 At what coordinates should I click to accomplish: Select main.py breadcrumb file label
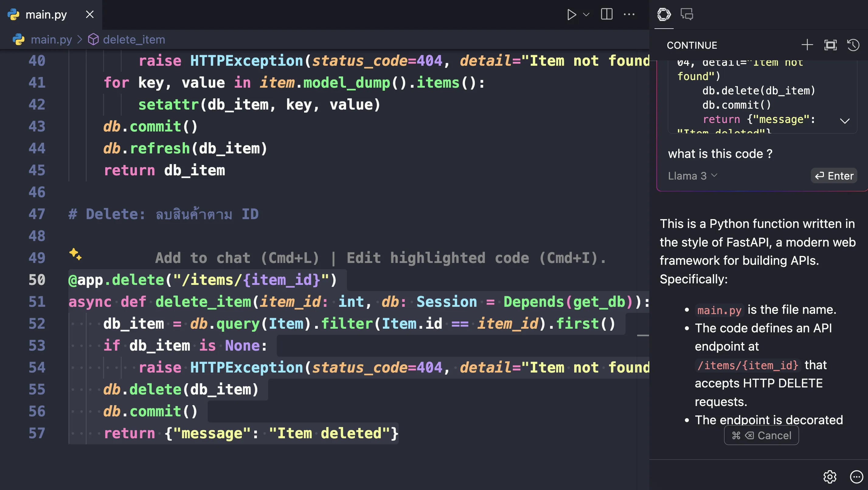51,39
